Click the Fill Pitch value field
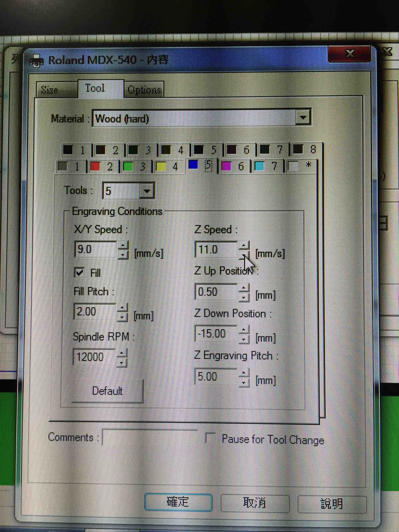Viewport: 399px width, 532px height. pos(95,311)
